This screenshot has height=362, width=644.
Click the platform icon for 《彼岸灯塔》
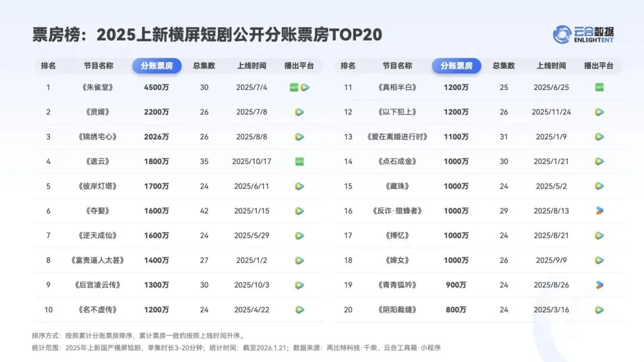point(299,186)
